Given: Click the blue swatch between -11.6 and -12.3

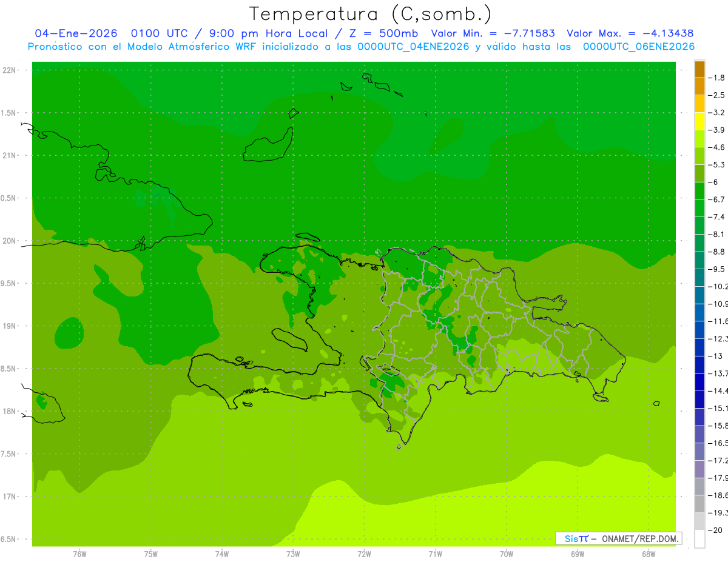Looking at the screenshot, I should click(699, 330).
